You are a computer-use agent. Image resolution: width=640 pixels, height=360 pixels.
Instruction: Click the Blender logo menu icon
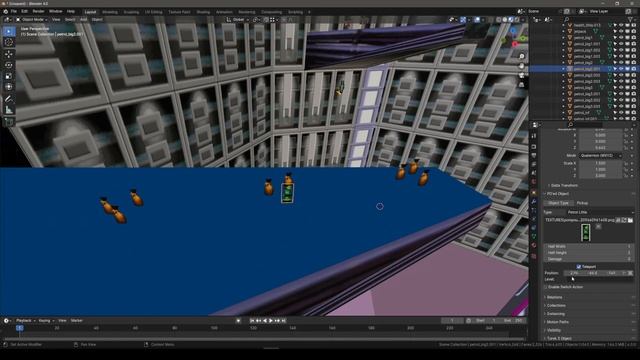coord(5,11)
